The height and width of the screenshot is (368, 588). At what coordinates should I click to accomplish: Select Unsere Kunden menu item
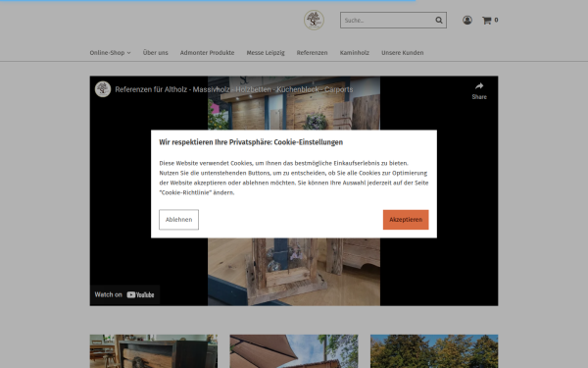point(403,53)
